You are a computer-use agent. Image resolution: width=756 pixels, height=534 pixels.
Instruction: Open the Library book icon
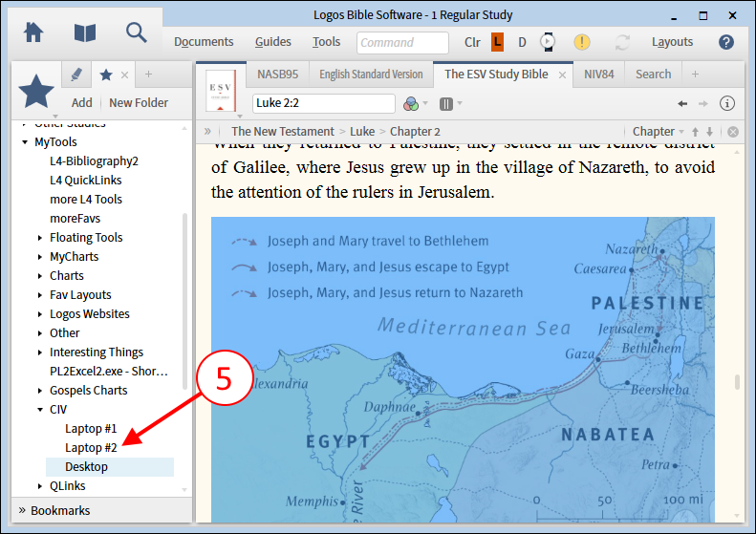tap(85, 33)
